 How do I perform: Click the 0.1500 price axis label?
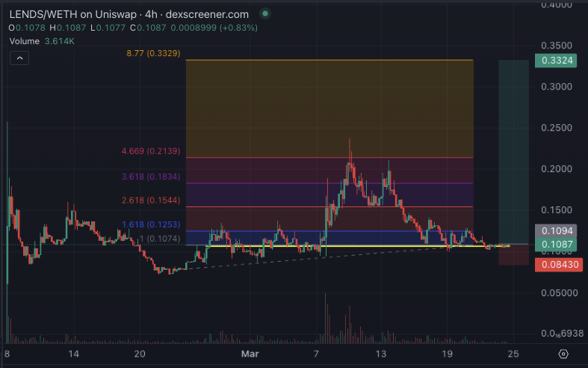[557, 210]
